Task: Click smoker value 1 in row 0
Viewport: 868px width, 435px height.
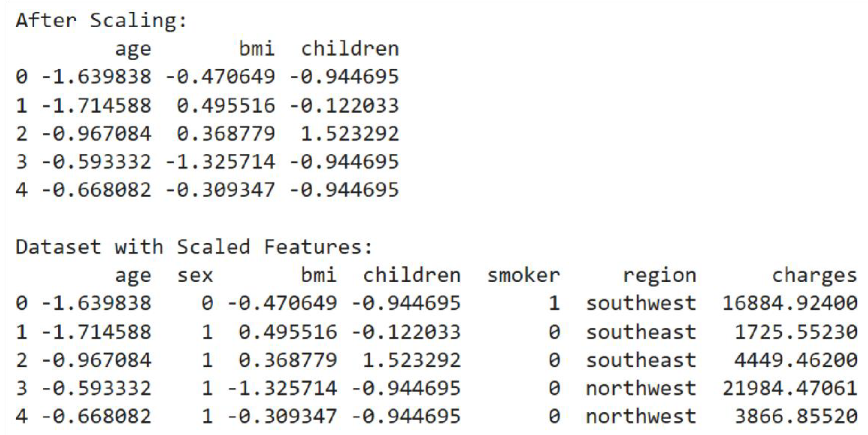Action: click(x=554, y=303)
